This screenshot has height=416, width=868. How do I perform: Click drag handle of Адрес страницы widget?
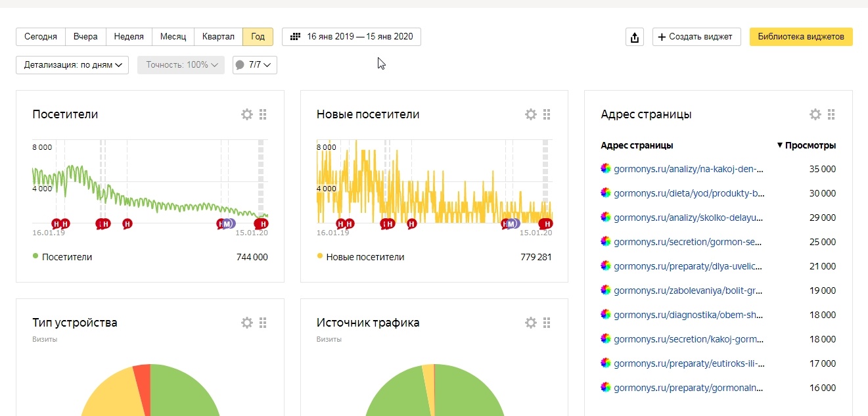click(x=831, y=114)
